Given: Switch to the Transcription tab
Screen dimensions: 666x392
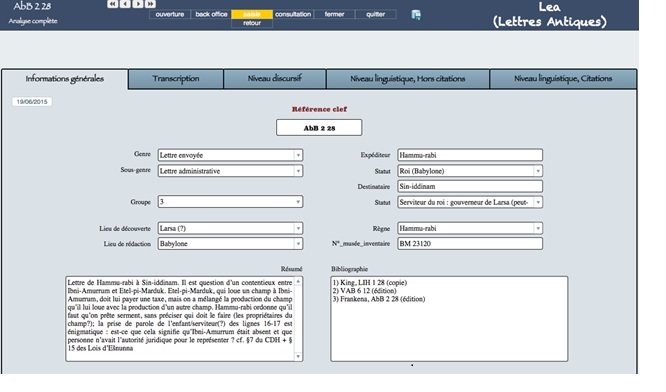Looking at the screenshot, I should tap(176, 79).
